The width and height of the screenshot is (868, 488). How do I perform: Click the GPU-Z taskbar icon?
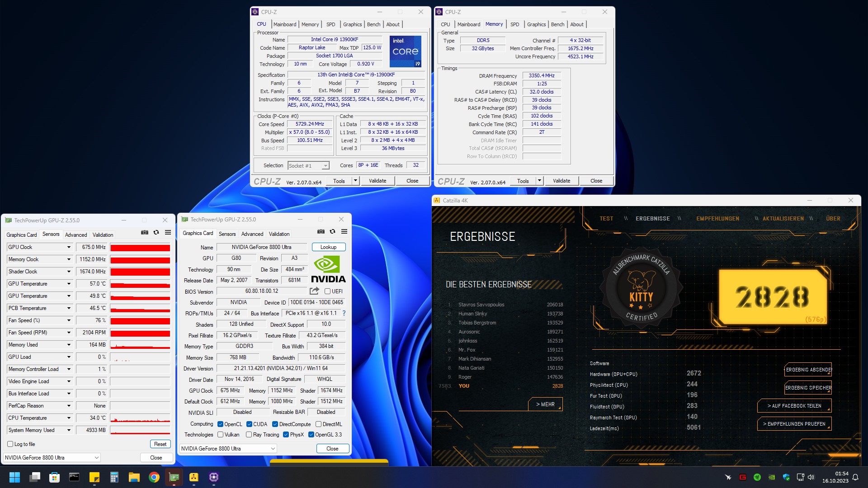[x=174, y=477]
